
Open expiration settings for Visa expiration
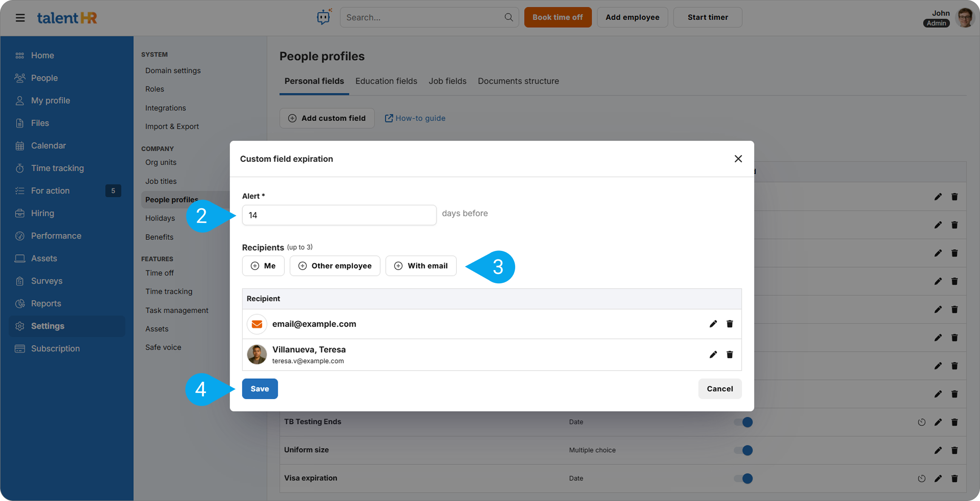point(921,478)
